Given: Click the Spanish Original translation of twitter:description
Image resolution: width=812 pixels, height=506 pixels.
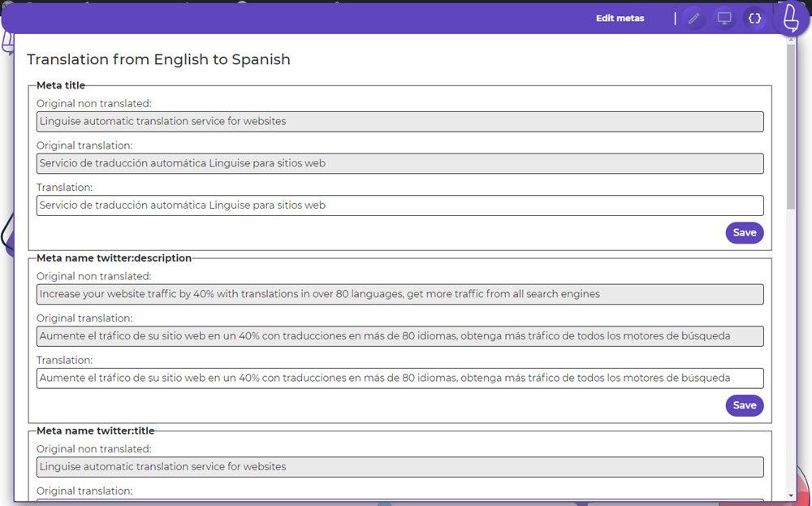Looking at the screenshot, I should point(400,335).
